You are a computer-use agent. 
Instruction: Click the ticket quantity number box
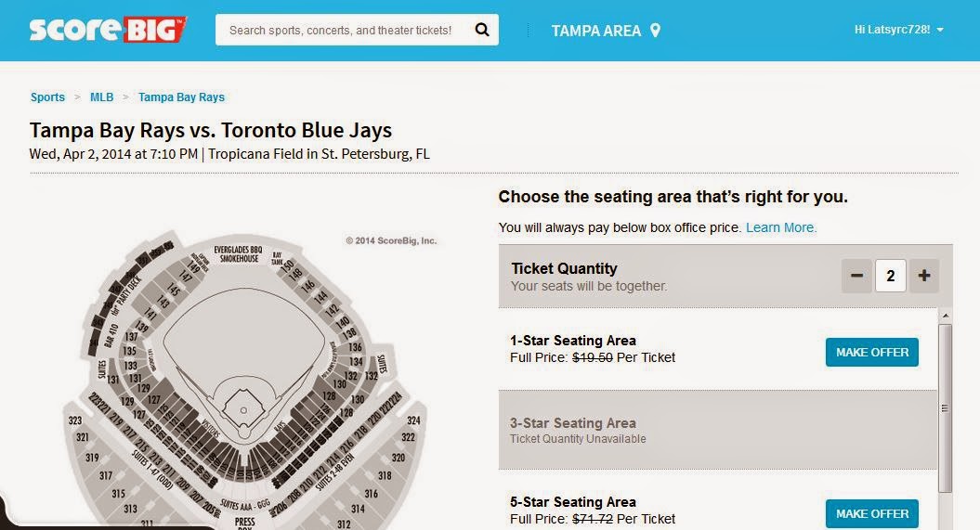tap(891, 276)
